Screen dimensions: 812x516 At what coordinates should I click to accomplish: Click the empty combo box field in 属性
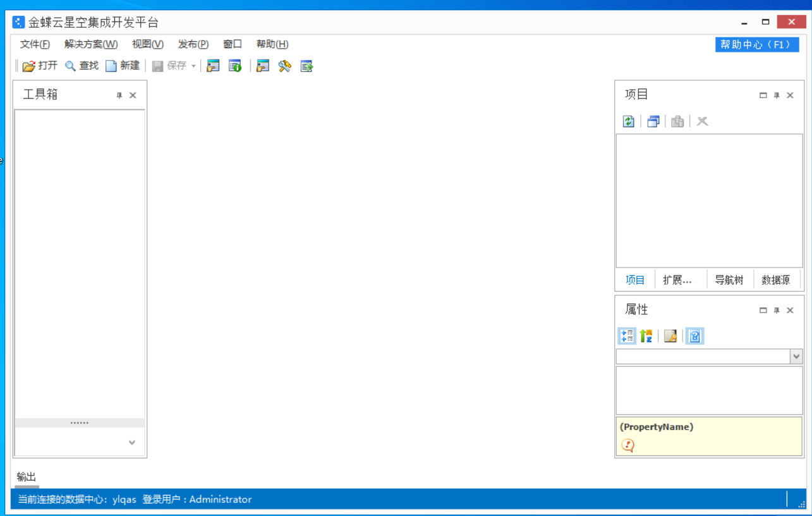(x=703, y=357)
